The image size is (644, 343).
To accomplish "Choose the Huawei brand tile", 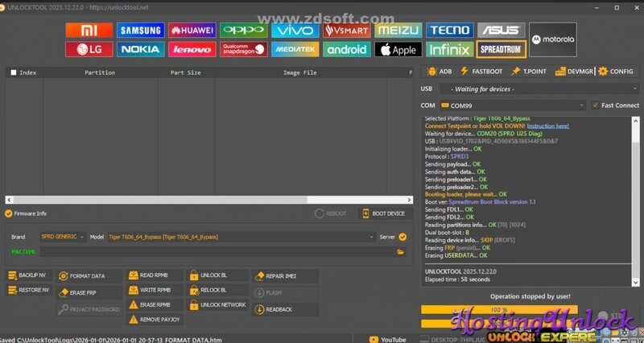I will coord(192,31).
